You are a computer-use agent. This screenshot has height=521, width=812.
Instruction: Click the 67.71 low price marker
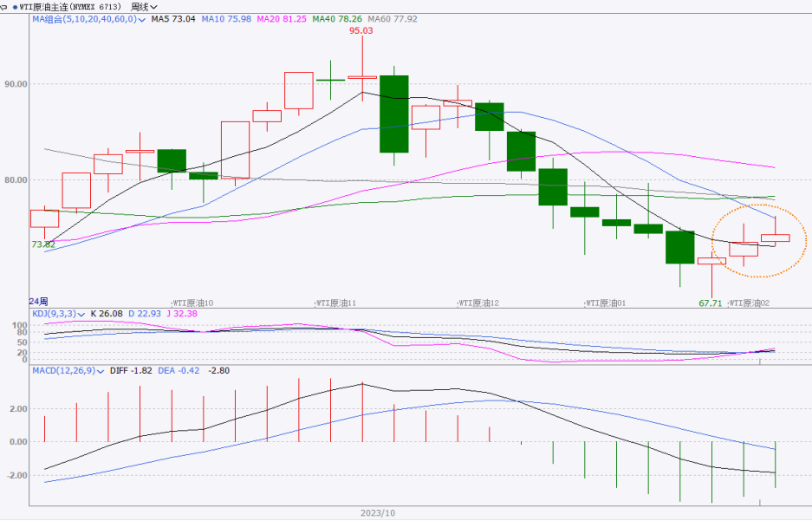tap(710, 303)
